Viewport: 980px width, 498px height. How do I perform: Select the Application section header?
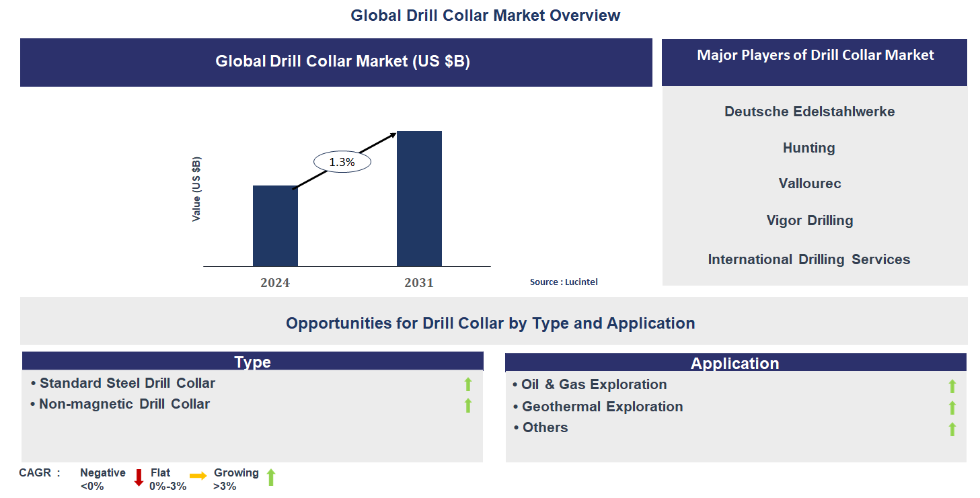click(735, 363)
